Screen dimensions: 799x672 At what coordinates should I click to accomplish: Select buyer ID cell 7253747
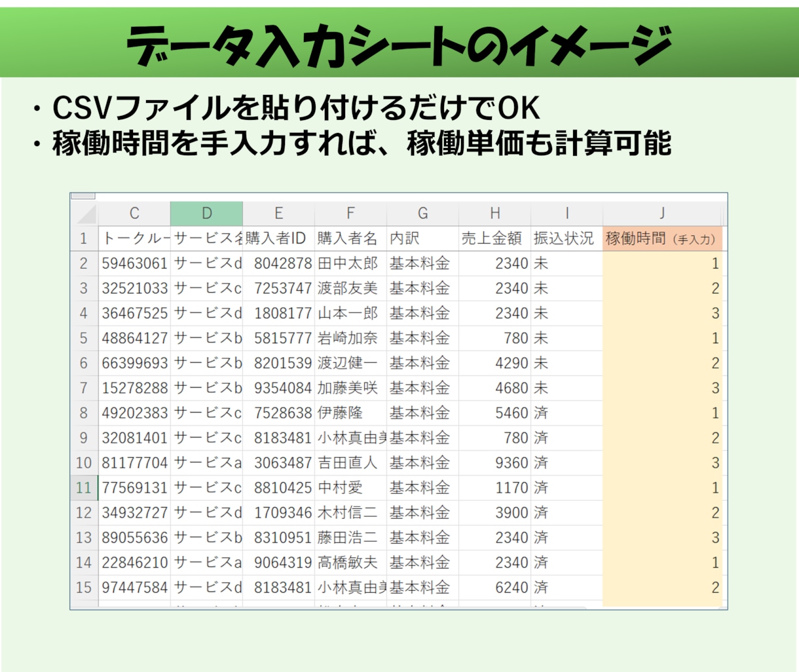pyautogui.click(x=278, y=288)
